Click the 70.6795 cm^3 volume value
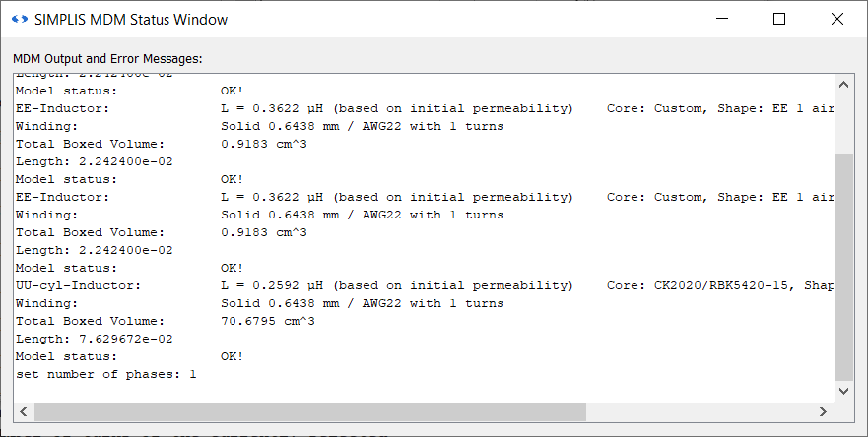The height and width of the screenshot is (437, 868). point(264,321)
